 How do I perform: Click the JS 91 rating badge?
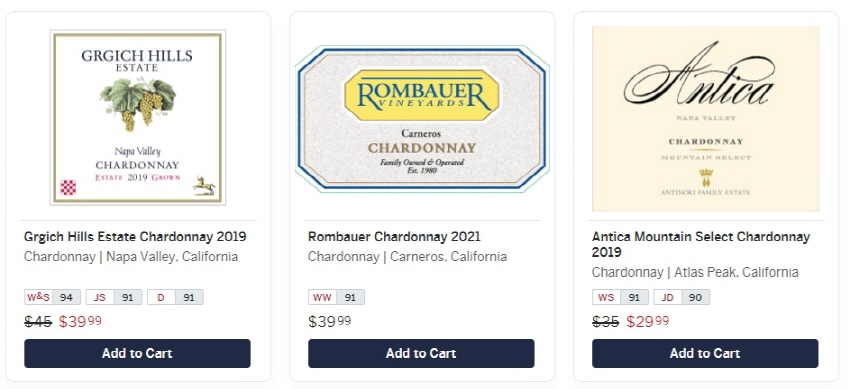coord(114,297)
